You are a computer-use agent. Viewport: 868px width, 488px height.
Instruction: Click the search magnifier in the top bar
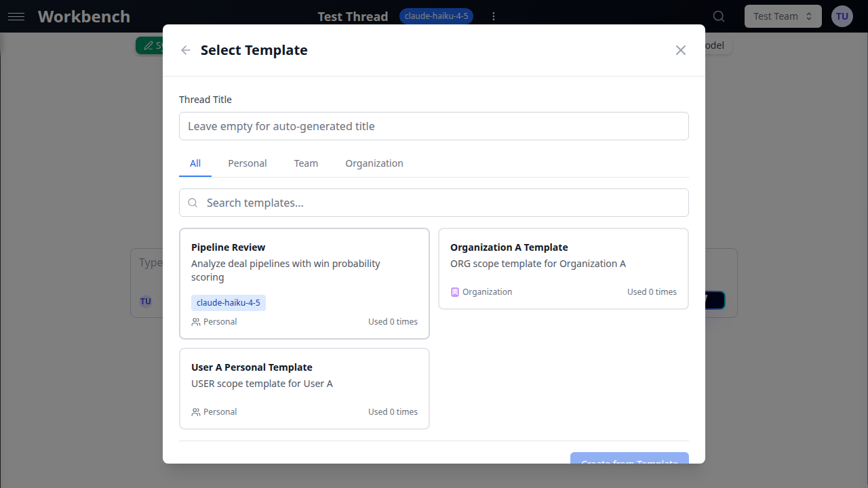click(718, 16)
